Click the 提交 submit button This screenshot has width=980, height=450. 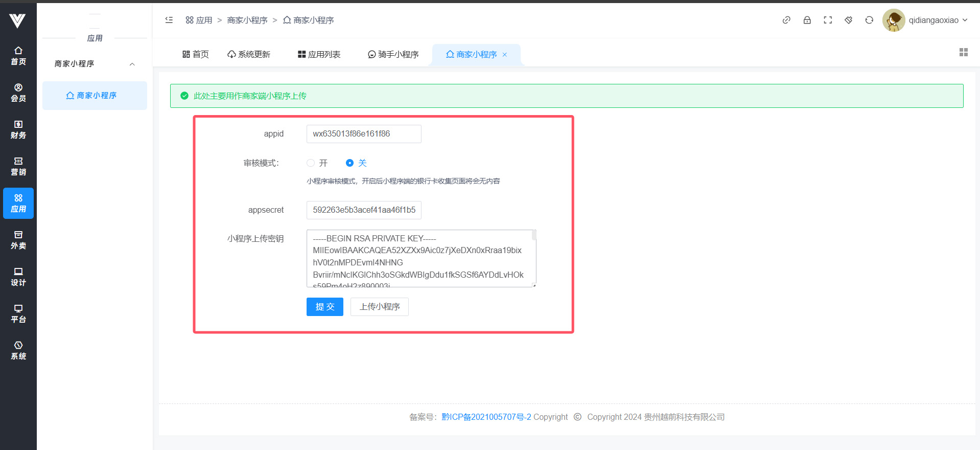(324, 307)
